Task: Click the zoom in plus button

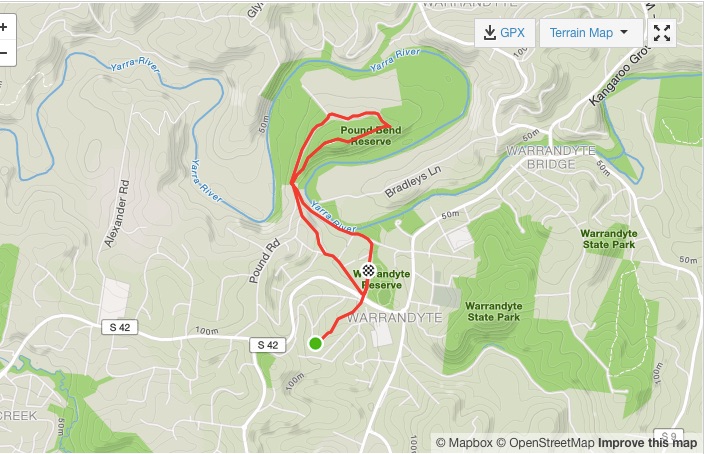Action: (x=5, y=27)
